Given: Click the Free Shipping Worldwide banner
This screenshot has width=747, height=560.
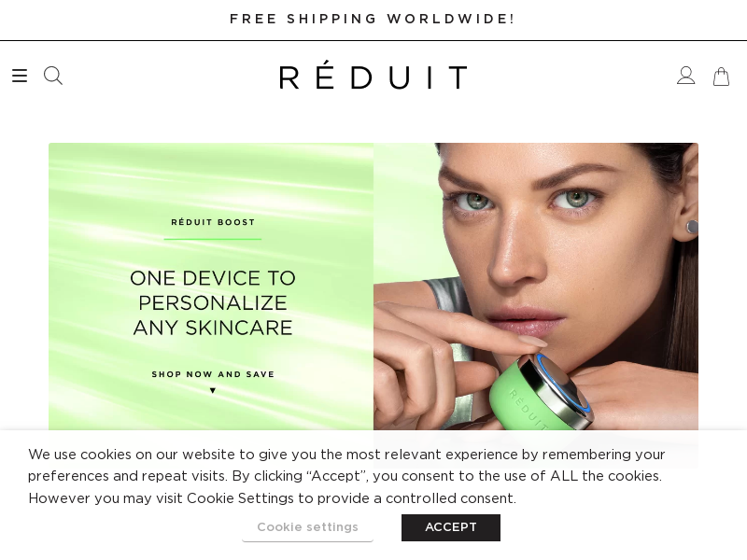Looking at the screenshot, I should (x=373, y=19).
